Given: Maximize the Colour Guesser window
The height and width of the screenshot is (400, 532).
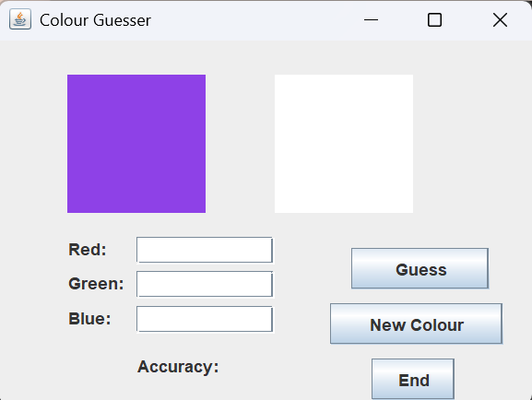Looking at the screenshot, I should point(434,19).
